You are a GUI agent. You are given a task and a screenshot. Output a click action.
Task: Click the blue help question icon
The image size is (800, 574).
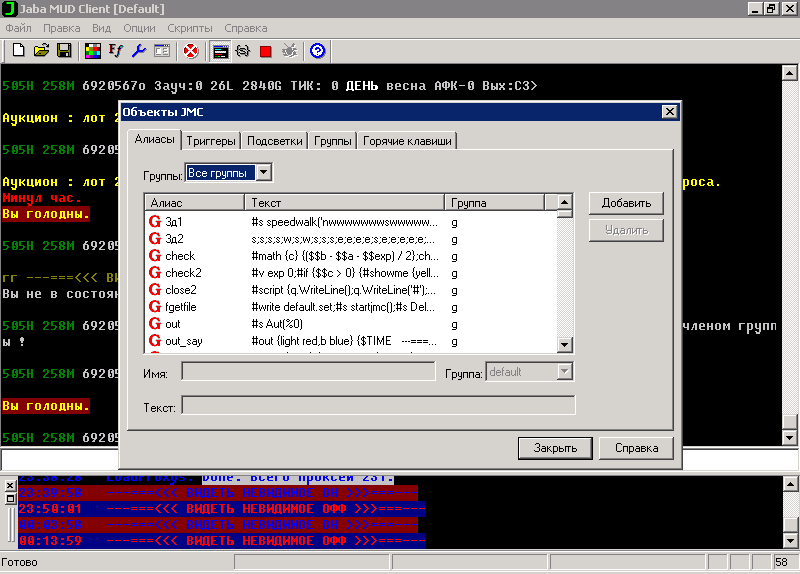318,50
